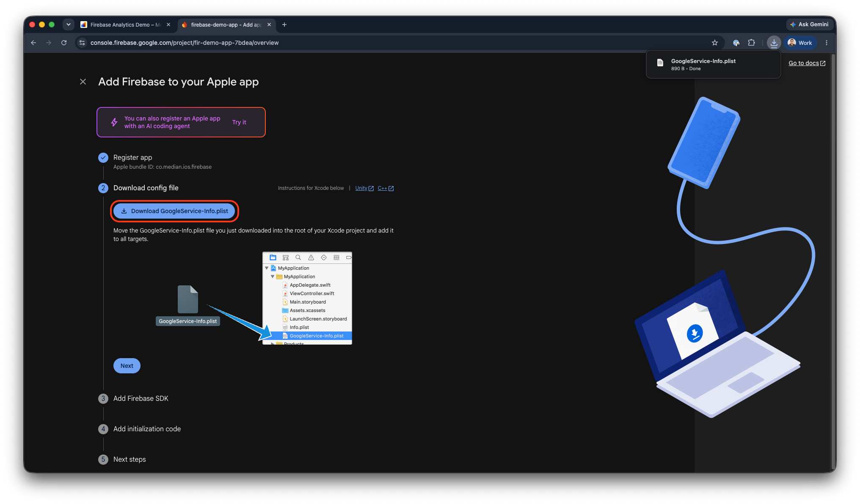Click the Download config file step heading
This screenshot has width=860, height=504.
(146, 188)
